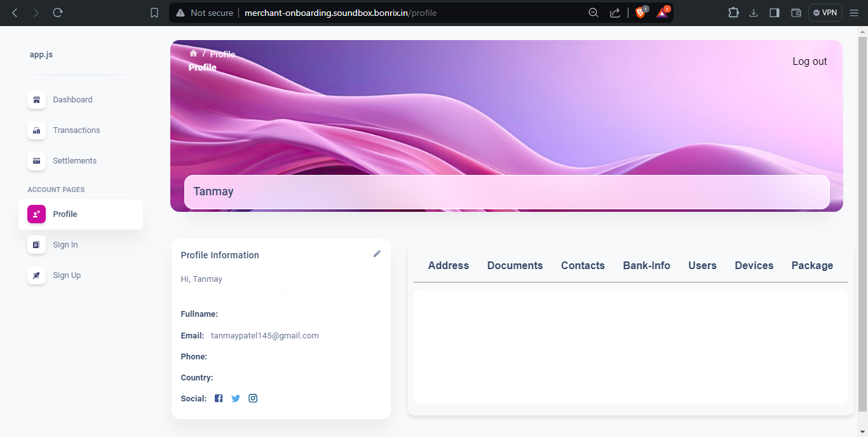The image size is (868, 437).
Task: Open the Brave Shields icon in the toolbar
Action: [640, 12]
